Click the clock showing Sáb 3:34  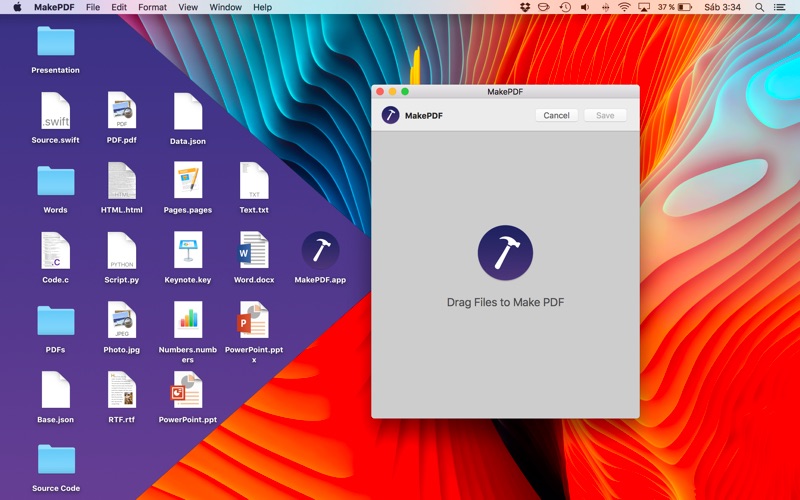pos(722,7)
